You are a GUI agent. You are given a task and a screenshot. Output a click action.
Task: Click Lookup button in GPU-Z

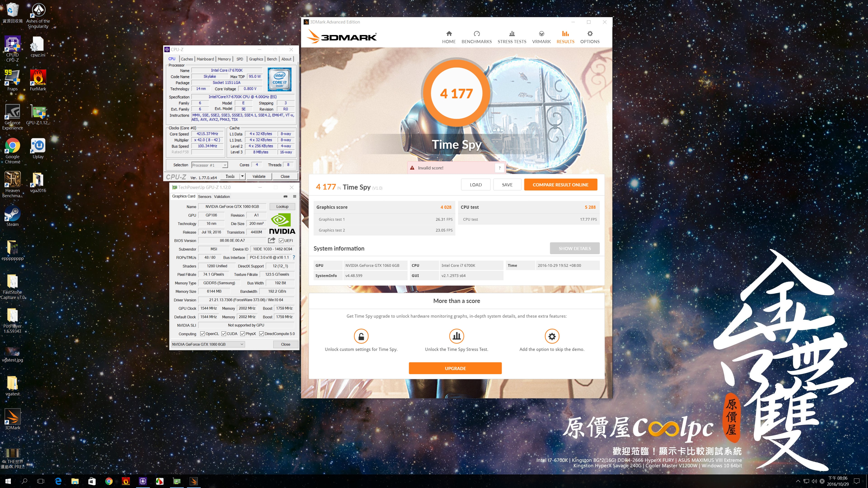(282, 206)
